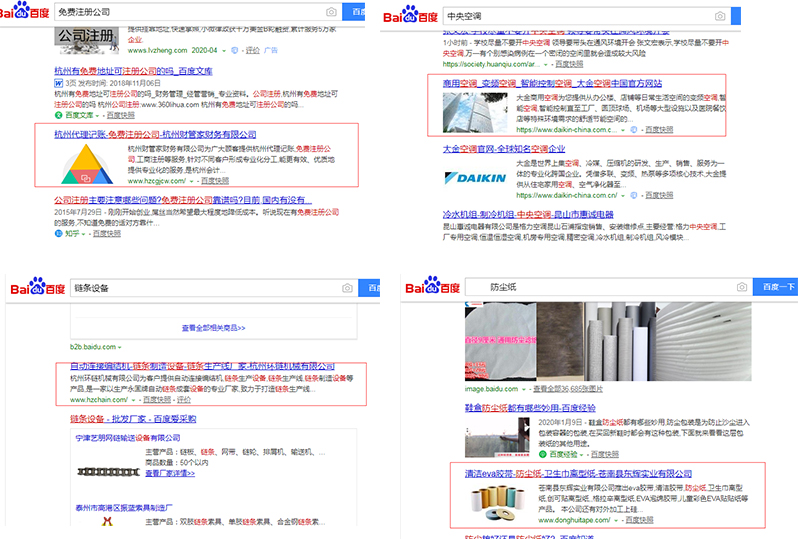
Task: Expand the 知乎 source dropdown
Action: coord(83,234)
